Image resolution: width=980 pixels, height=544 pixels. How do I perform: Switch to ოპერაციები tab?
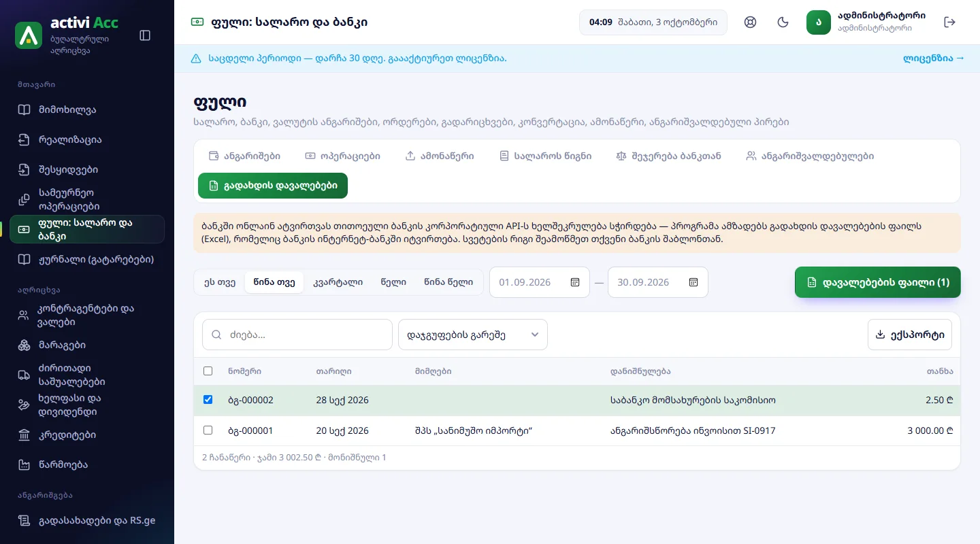[x=343, y=156]
